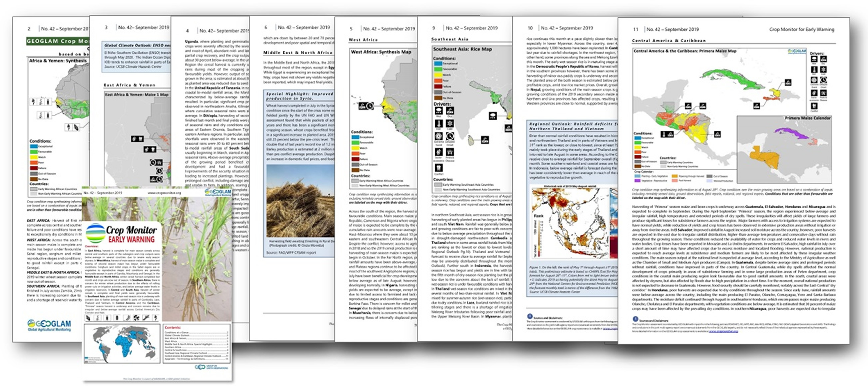This screenshot has height=386, width=868.
Task: Click the Delayed Onset clock icon in Southeast Asia drivers
Action: (450, 136)
